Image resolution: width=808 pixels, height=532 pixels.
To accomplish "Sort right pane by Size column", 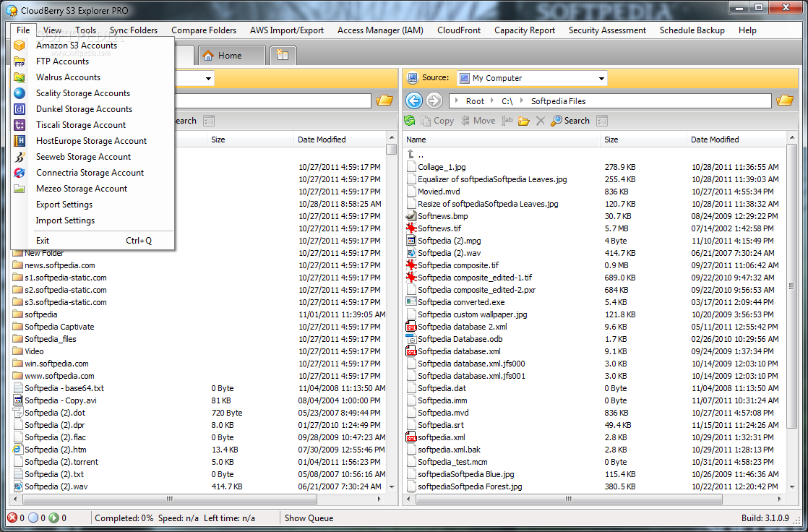I will [x=643, y=140].
